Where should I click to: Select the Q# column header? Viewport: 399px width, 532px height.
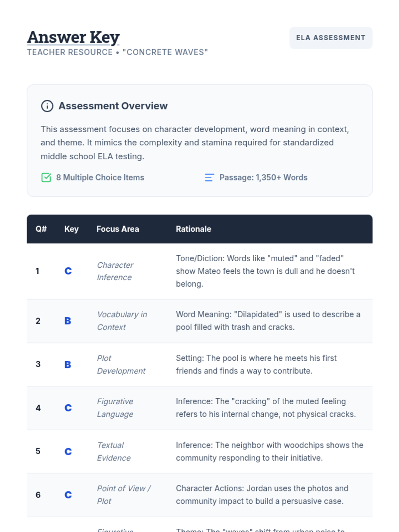(x=41, y=229)
